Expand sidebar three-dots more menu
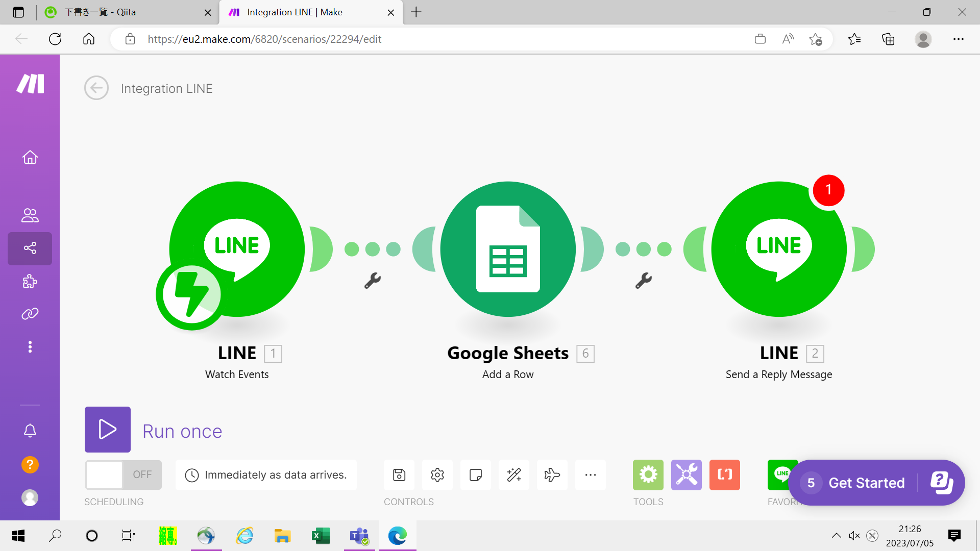 [x=30, y=347]
